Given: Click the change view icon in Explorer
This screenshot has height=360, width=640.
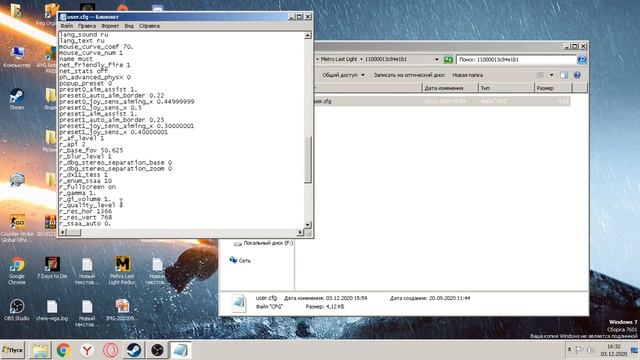Looking at the screenshot, I should (540, 75).
